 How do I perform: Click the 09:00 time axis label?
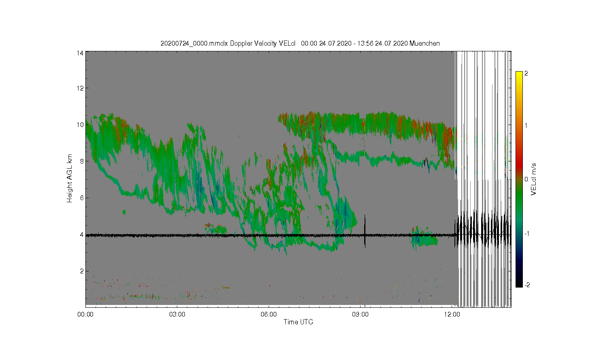(360, 314)
